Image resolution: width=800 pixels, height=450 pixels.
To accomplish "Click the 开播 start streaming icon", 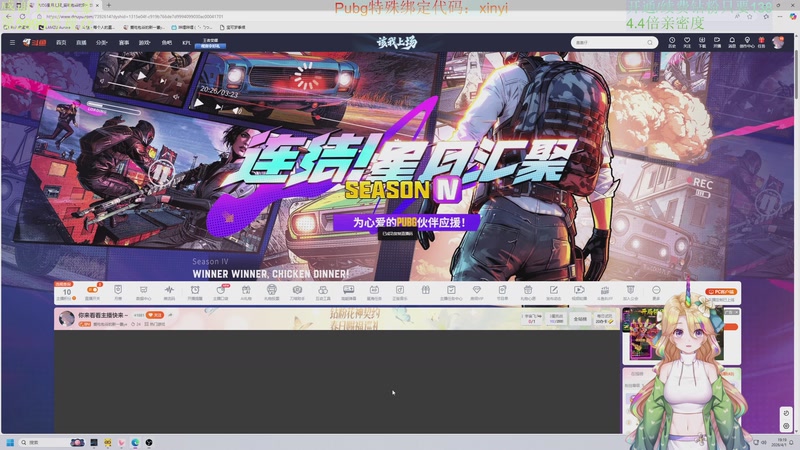I will 717,42.
